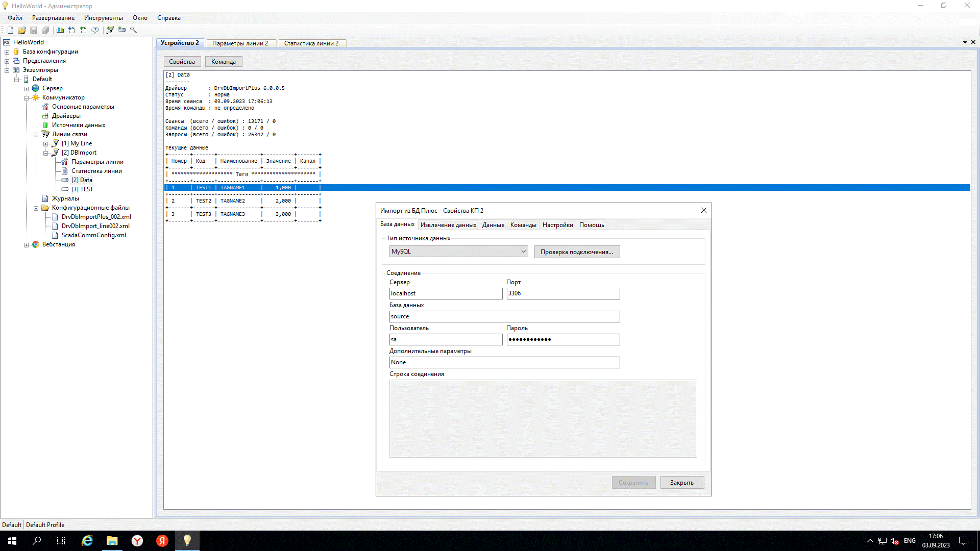Click the Пароль password field
Image resolution: width=980 pixels, height=551 pixels.
563,339
